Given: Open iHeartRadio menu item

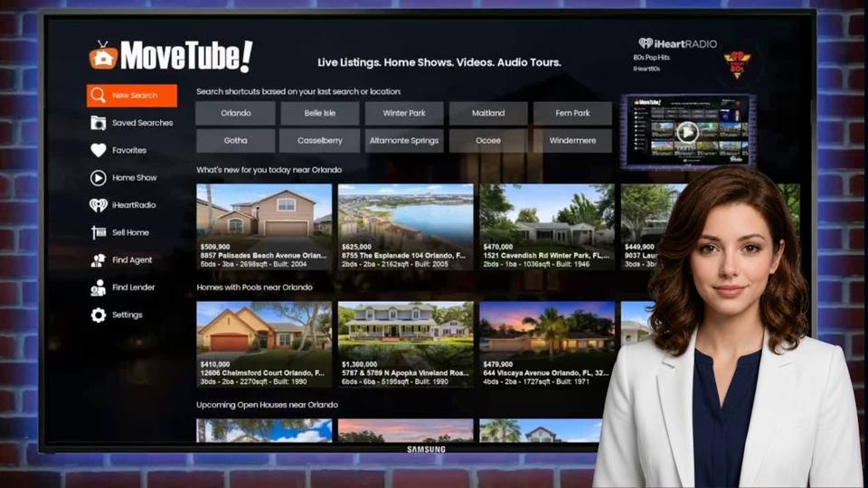Looking at the screenshot, I should (132, 205).
